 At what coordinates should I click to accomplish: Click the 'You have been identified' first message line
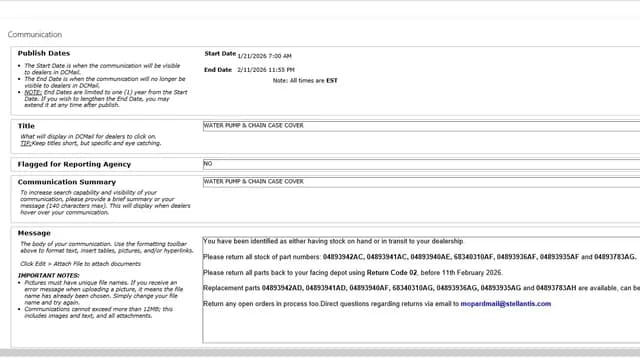point(333,241)
